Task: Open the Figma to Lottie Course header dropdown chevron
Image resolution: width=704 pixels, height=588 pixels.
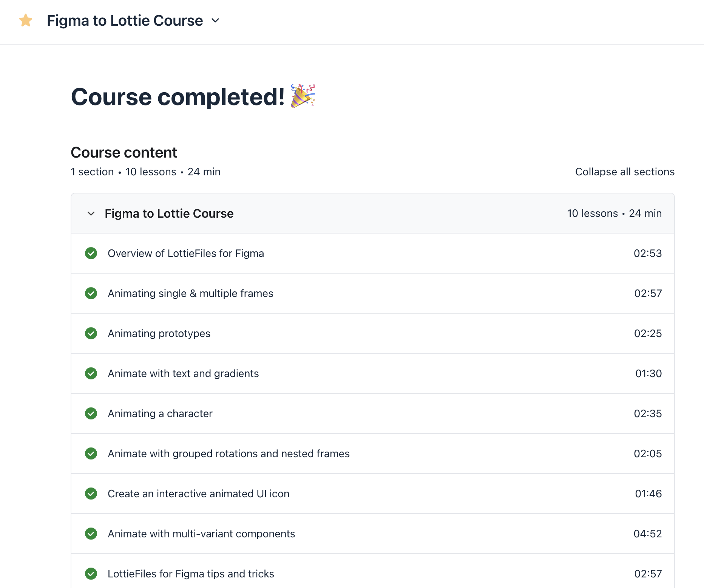Action: click(215, 20)
